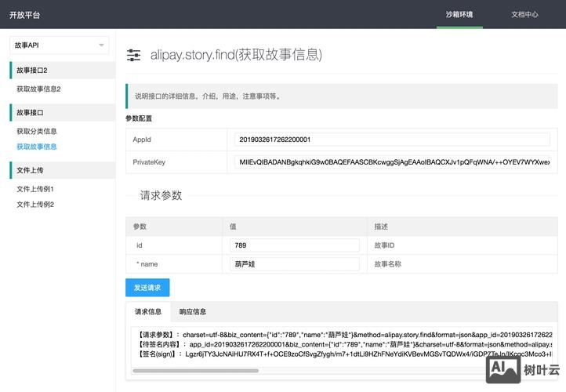Image resolution: width=566 pixels, height=392 pixels.
Task: Click the 参数配置 section label
Action: click(139, 118)
